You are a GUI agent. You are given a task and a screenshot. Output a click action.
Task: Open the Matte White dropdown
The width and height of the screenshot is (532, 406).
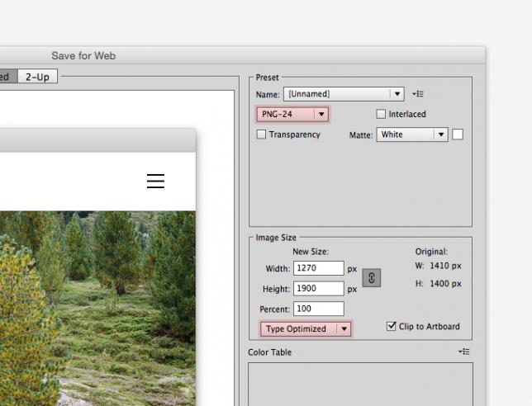412,135
